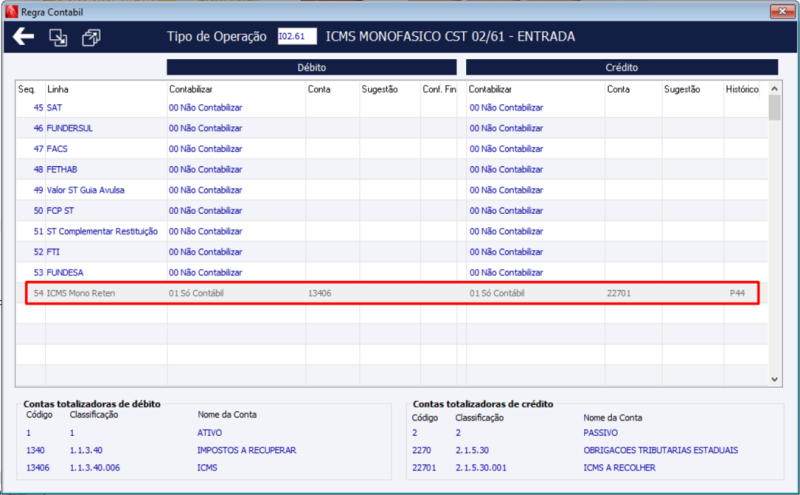Viewport: 800px width, 495px height.
Task: Click the Histórico column header
Action: pyautogui.click(x=742, y=89)
